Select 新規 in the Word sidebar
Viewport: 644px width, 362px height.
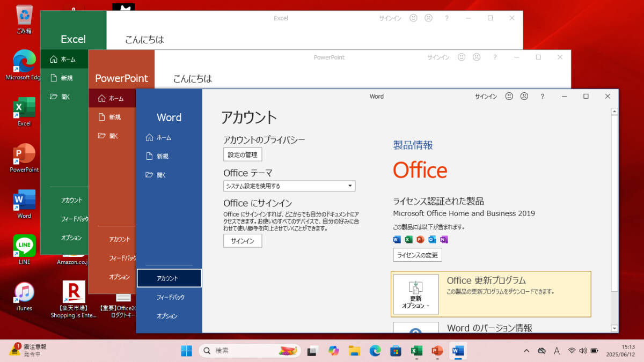point(169,156)
